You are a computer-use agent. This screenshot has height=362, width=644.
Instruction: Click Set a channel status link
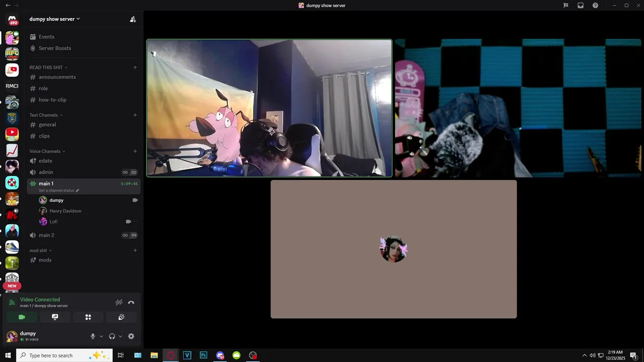(x=56, y=191)
